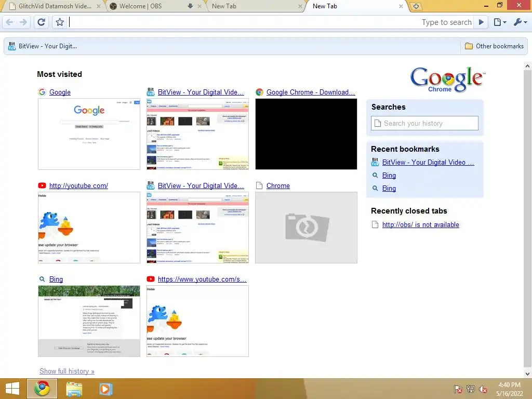Close the GlitchVid Datamosh tab
This screenshot has height=399, width=532.
click(x=98, y=6)
